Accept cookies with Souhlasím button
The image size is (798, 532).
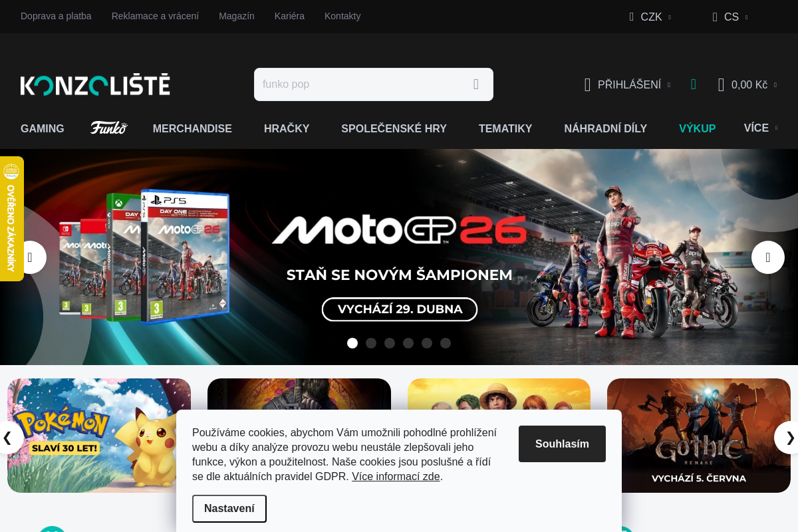tap(562, 444)
